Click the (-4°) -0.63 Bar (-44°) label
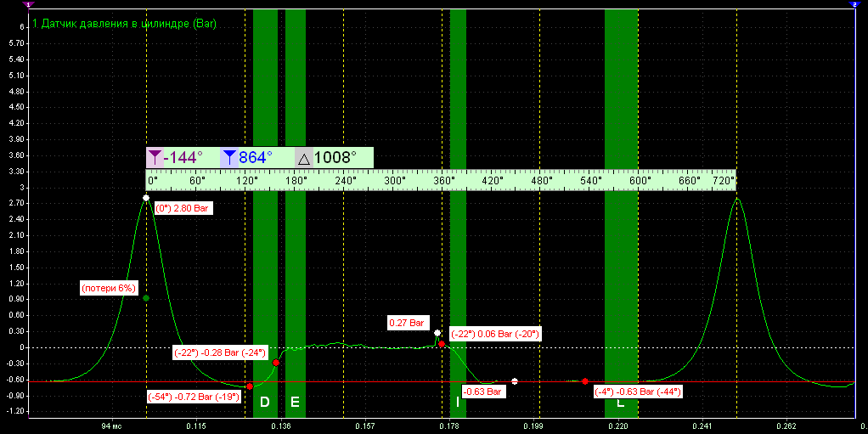 point(637,392)
